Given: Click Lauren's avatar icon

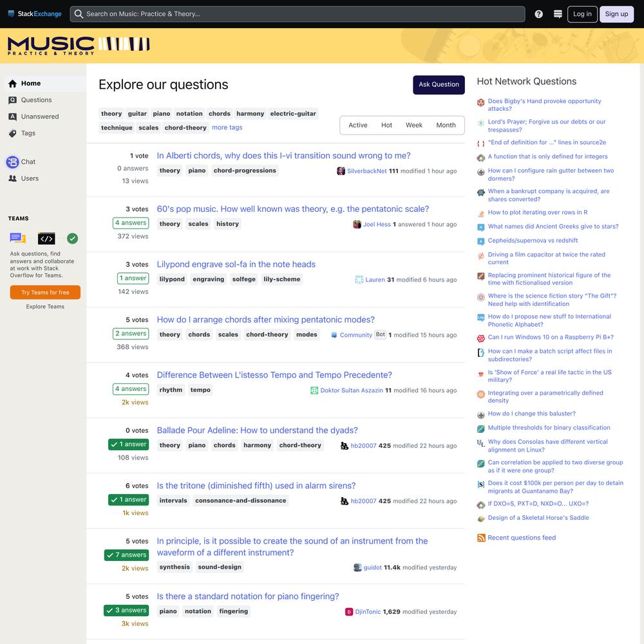Looking at the screenshot, I should (x=359, y=279).
